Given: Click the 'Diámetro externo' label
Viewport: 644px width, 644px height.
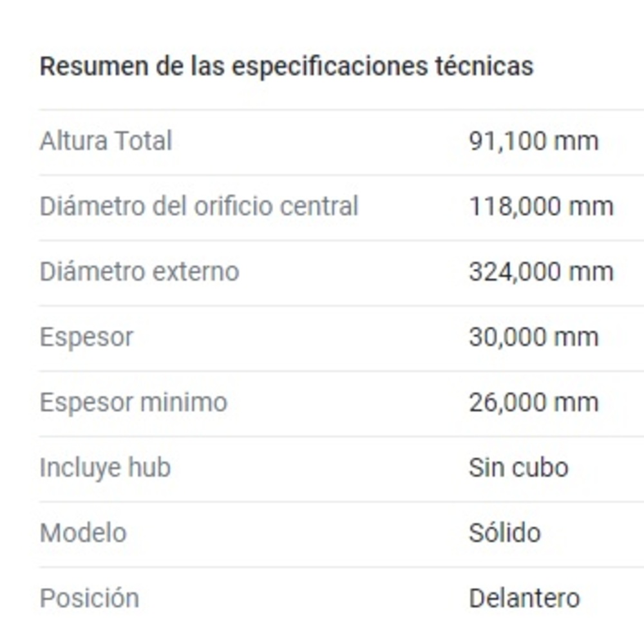Looking at the screenshot, I should (139, 272).
